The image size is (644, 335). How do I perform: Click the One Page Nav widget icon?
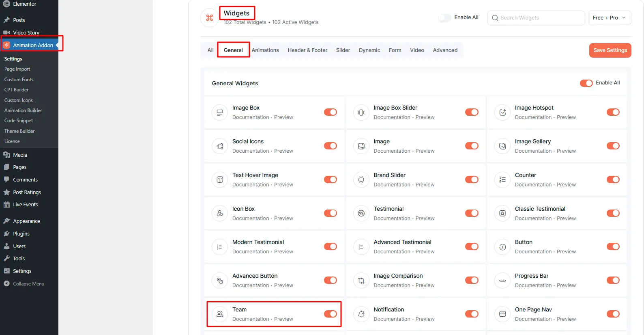point(502,314)
